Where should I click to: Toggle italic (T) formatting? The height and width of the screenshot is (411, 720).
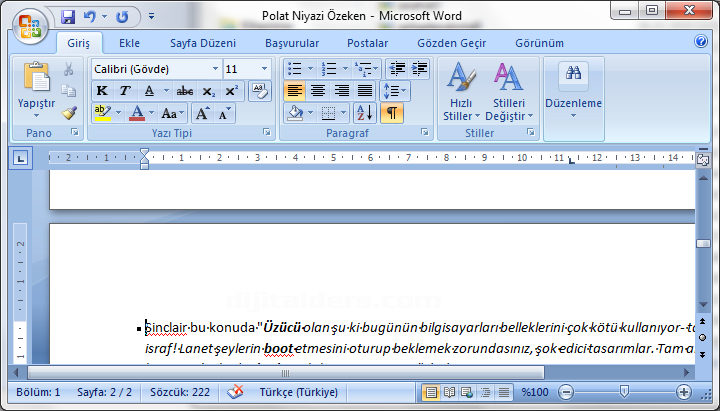124,91
